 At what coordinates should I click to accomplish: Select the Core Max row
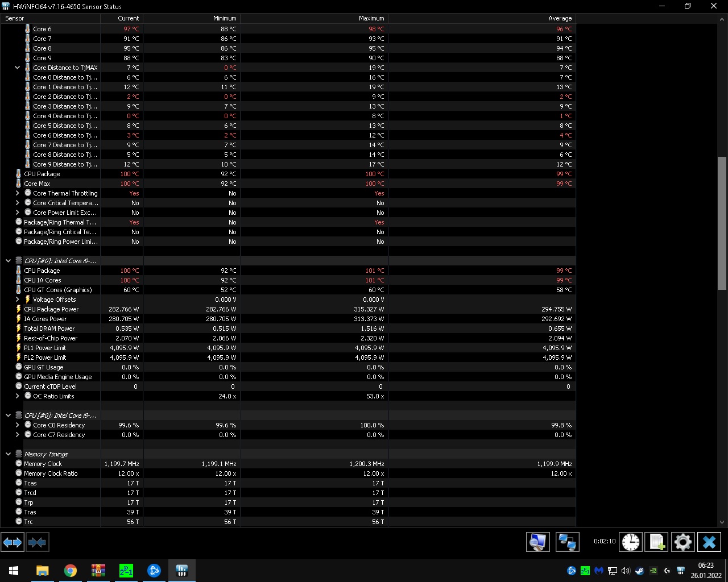point(288,184)
